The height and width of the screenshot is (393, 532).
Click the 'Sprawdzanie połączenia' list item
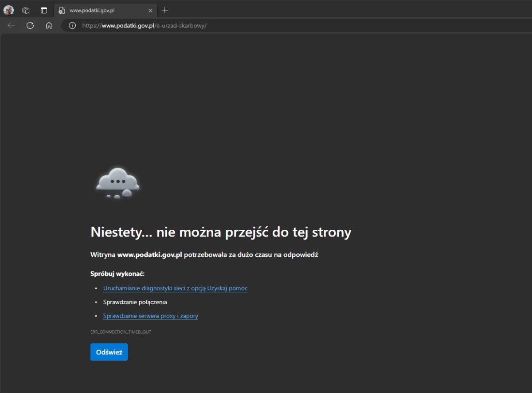134,302
